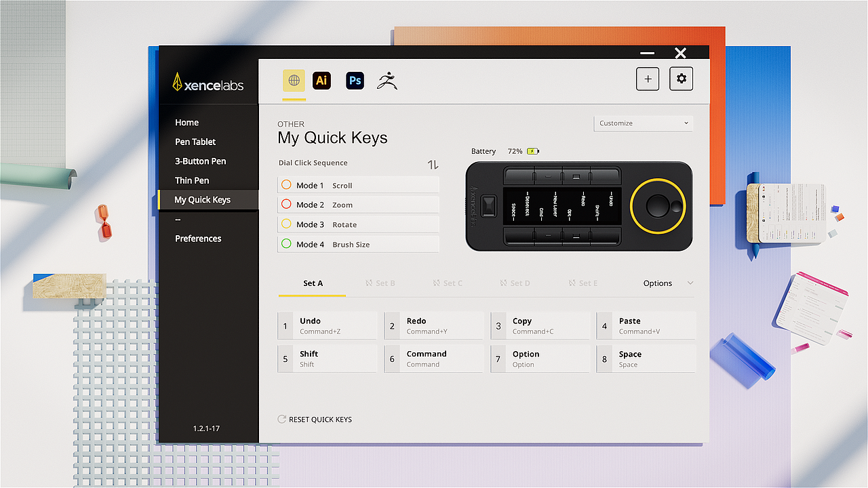The image size is (868, 488).
Task: Click RESET QUICK KEYS
Action: [x=315, y=420]
